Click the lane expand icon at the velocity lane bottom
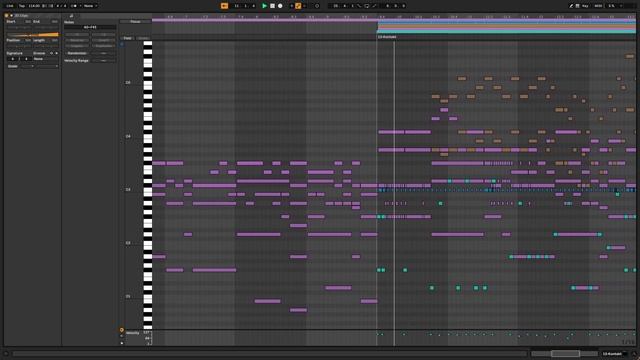The height and width of the screenshot is (360, 640). coord(122,343)
